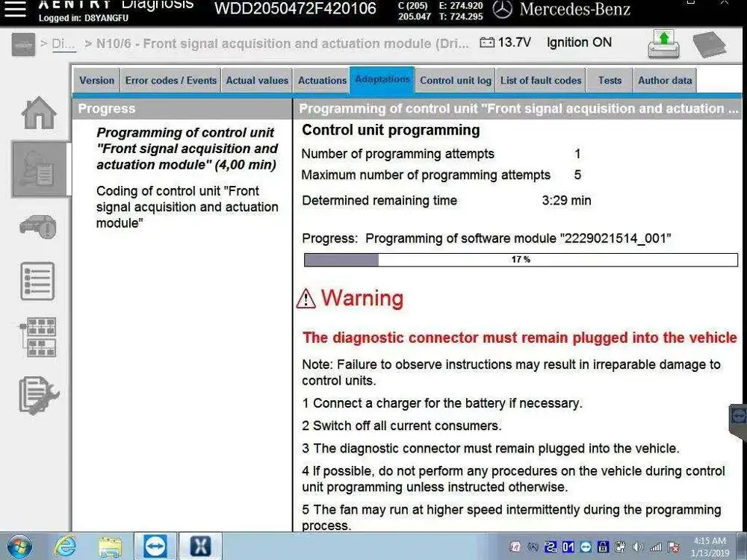Select the network topology sidebar icon
The width and height of the screenshot is (747, 560).
(x=37, y=338)
